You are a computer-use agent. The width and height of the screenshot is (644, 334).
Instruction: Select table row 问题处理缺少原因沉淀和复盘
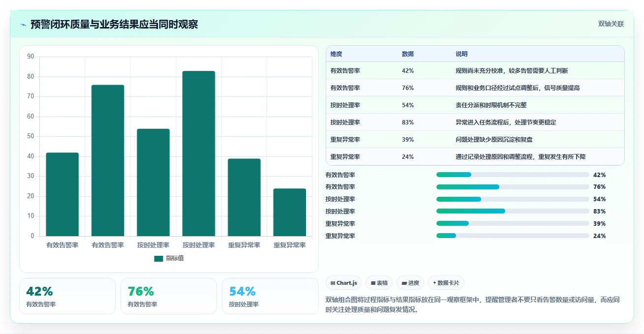tap(475, 140)
